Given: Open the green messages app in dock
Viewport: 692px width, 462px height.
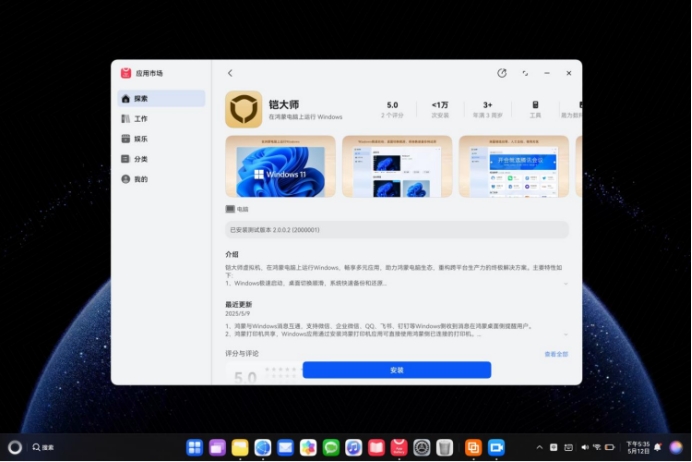Looking at the screenshot, I should 331,447.
